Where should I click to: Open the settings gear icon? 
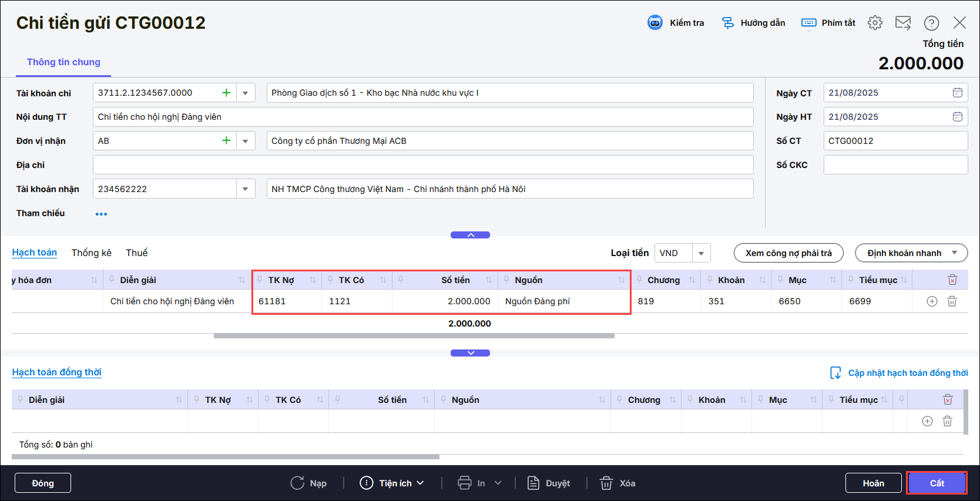click(x=875, y=23)
